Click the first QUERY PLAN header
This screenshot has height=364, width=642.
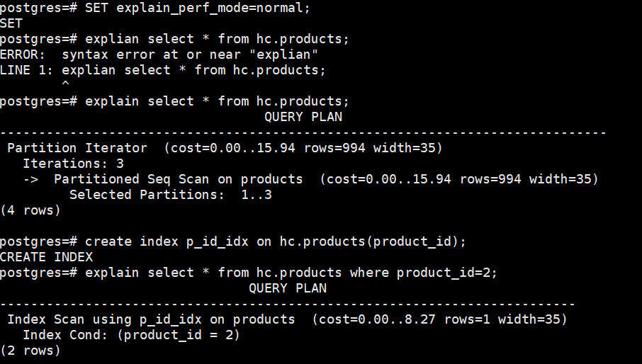click(x=303, y=117)
